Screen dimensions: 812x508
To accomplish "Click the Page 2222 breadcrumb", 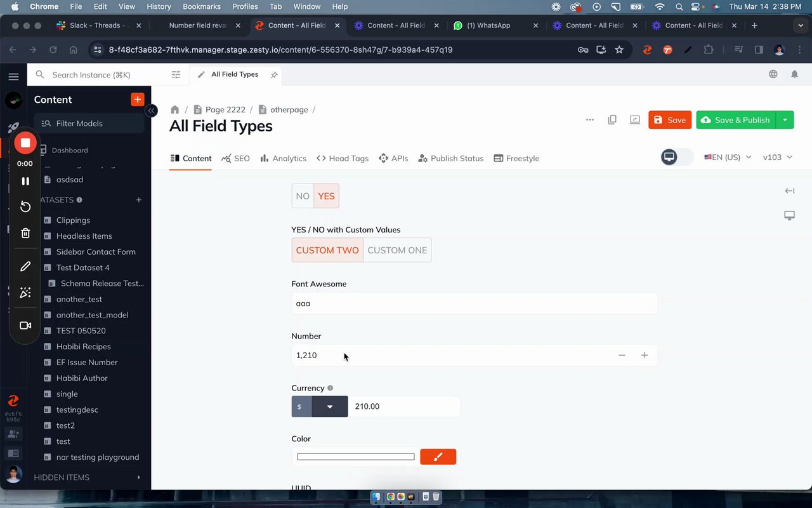I will pyautogui.click(x=219, y=109).
